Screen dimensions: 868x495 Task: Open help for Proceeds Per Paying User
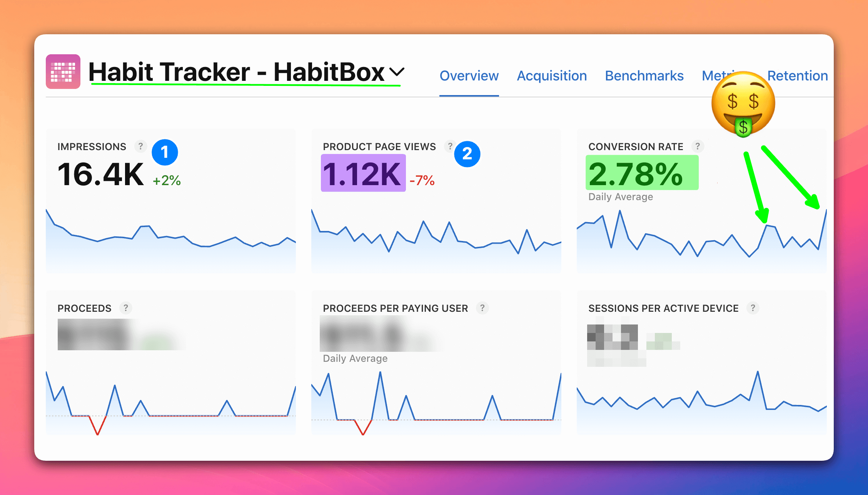click(x=482, y=308)
